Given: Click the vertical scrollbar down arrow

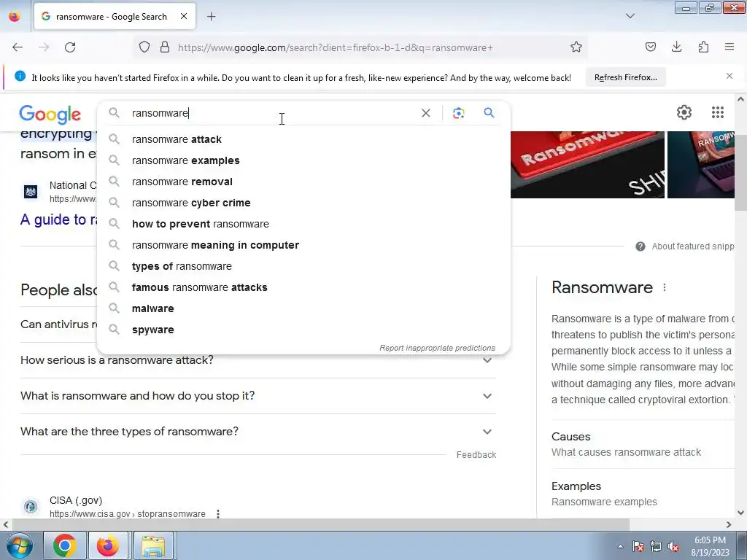Looking at the screenshot, I should click(x=741, y=513).
